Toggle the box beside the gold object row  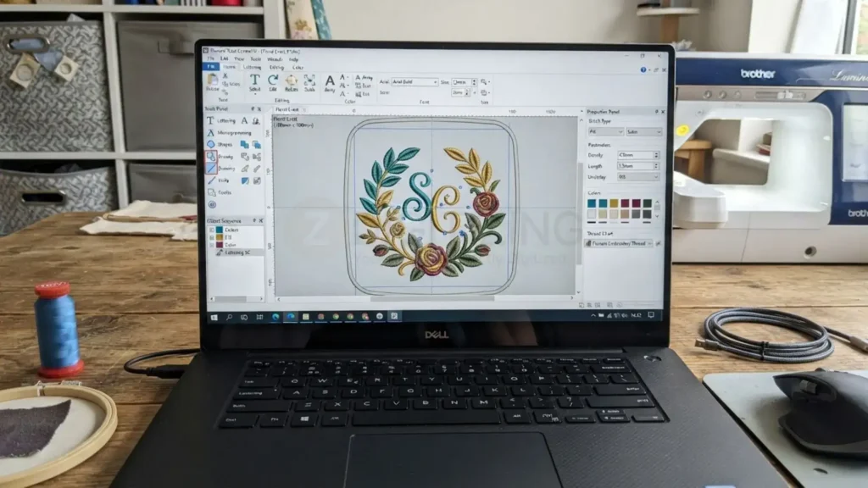click(212, 237)
